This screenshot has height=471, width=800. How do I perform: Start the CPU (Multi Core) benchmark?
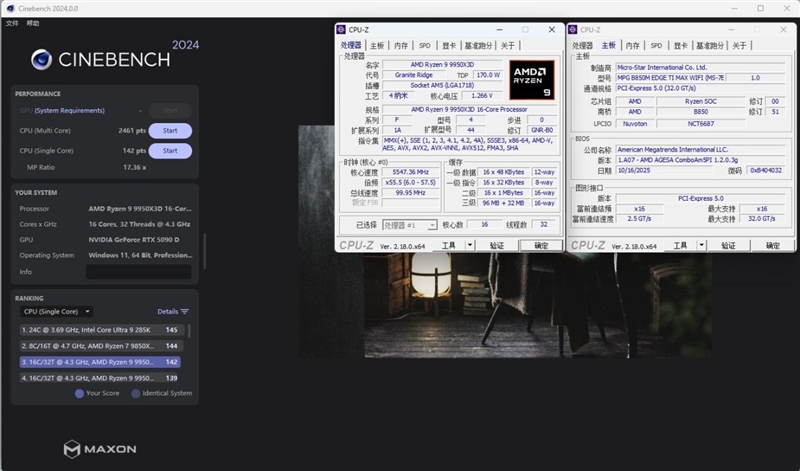(170, 131)
